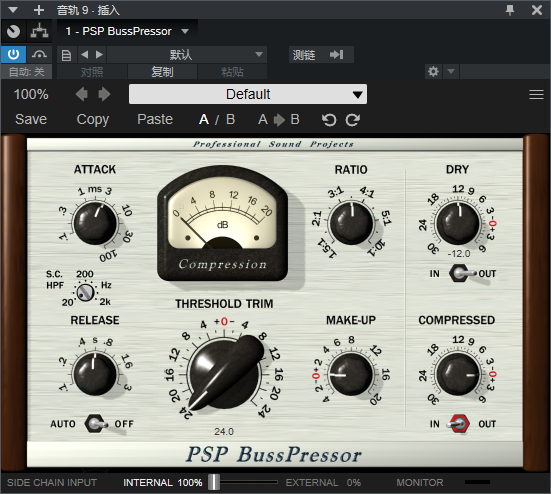Copy A to B with arrow button
The image size is (551, 494).
279,119
